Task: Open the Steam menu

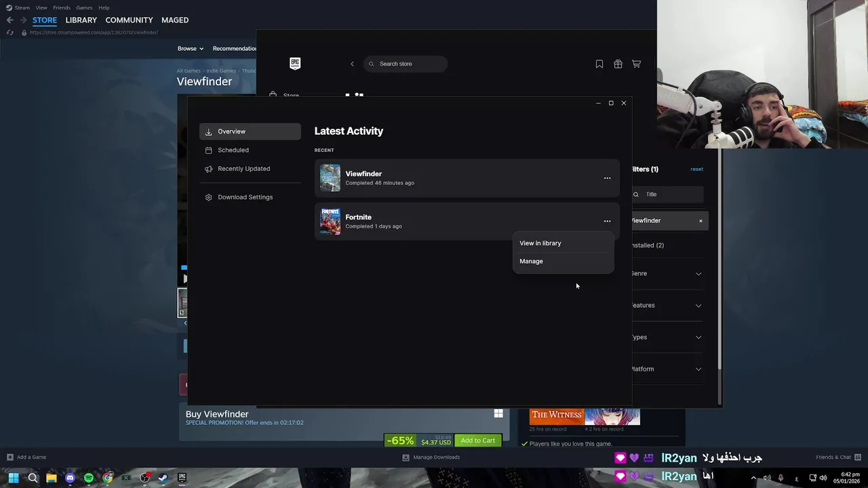Action: [x=22, y=7]
